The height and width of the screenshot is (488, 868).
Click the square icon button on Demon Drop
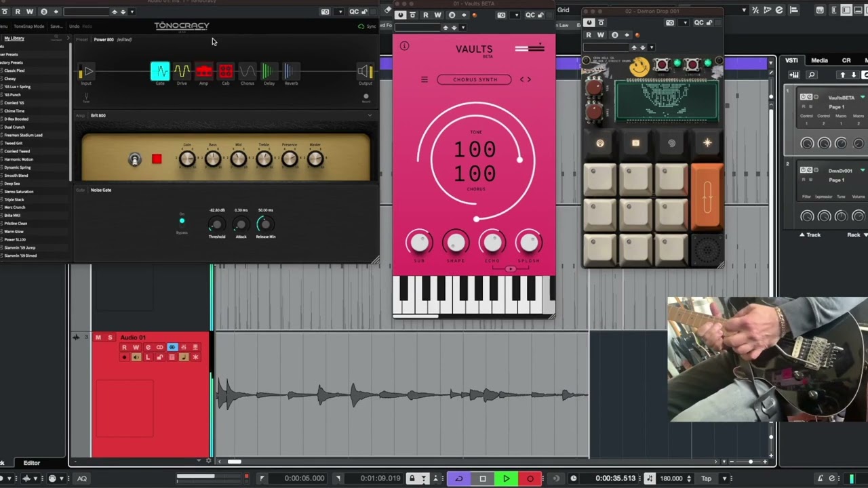click(635, 143)
